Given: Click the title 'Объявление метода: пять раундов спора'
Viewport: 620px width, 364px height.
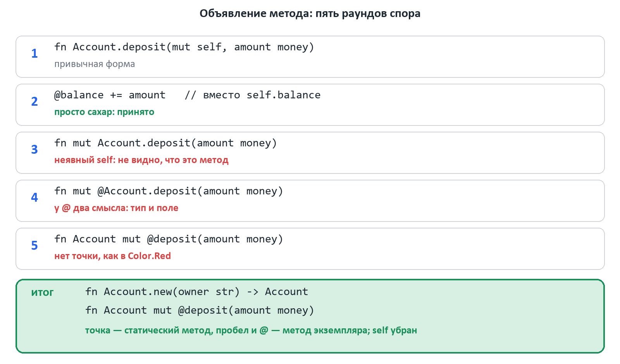Looking at the screenshot, I should 310,14.
